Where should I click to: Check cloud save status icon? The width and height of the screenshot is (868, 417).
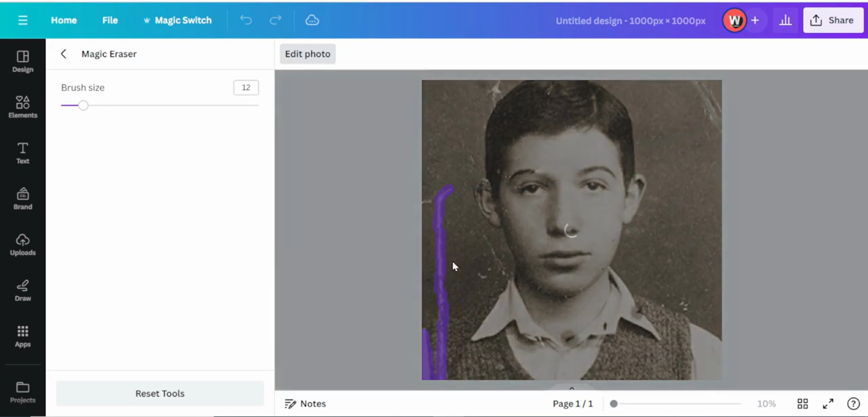point(312,20)
